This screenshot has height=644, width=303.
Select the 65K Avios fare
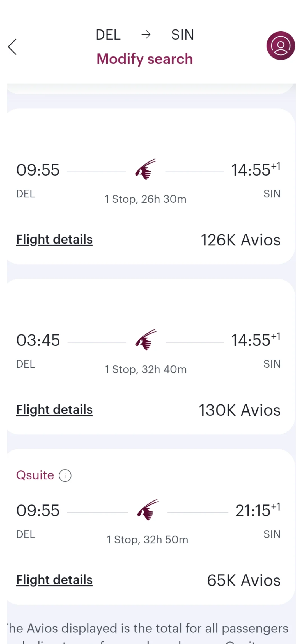pos(244,581)
